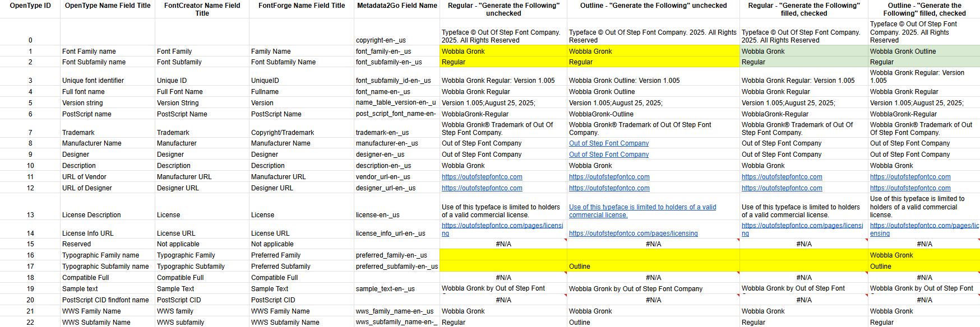Open the underlined license description link
Image resolution: width=980 pixels, height=327 pixels.
pos(642,211)
